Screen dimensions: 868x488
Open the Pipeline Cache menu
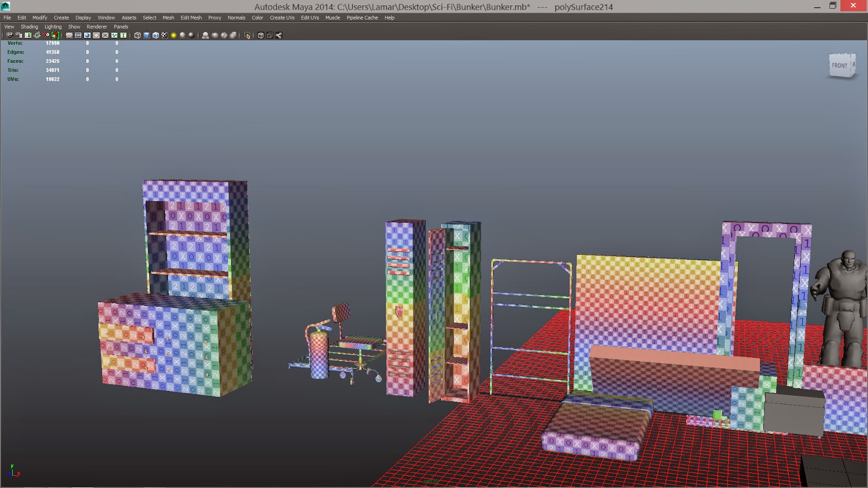(x=362, y=17)
